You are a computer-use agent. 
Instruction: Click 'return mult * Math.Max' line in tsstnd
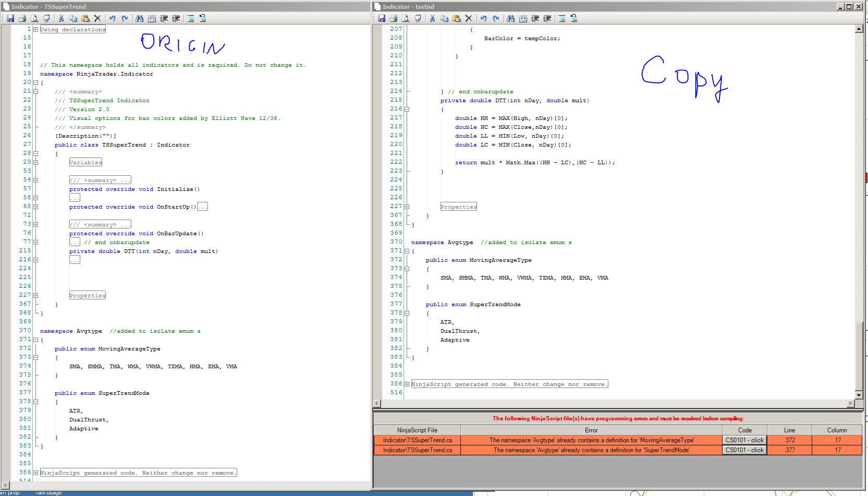(x=535, y=163)
